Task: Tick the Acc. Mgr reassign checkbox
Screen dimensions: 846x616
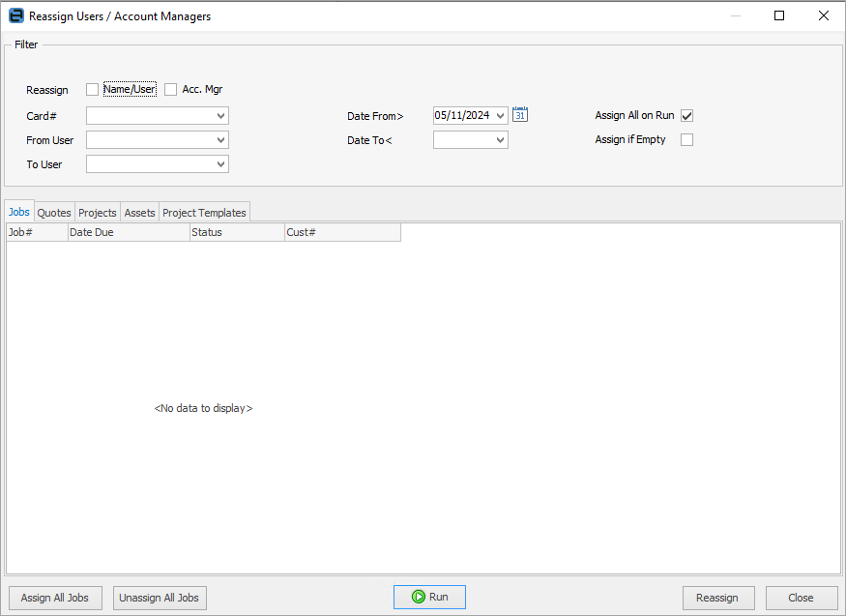Action: pos(170,90)
